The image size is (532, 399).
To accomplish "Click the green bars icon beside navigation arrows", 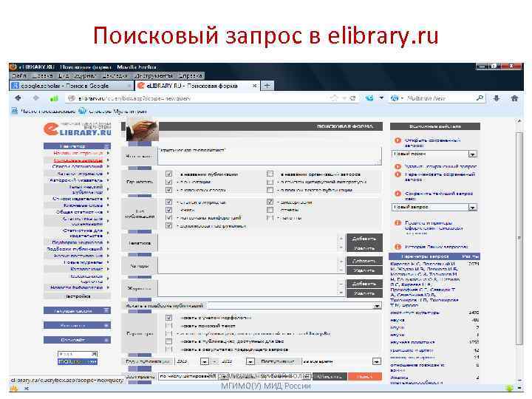I will 54,98.
